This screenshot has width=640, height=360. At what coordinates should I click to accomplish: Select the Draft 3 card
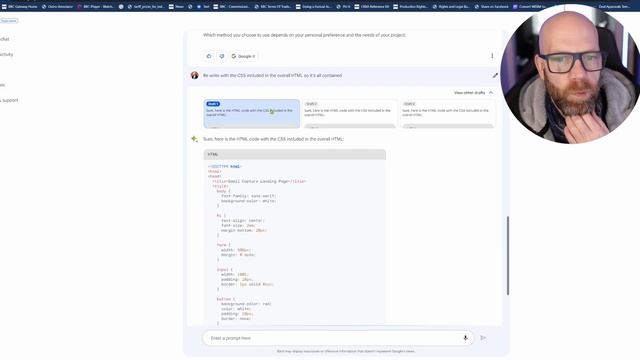click(447, 113)
